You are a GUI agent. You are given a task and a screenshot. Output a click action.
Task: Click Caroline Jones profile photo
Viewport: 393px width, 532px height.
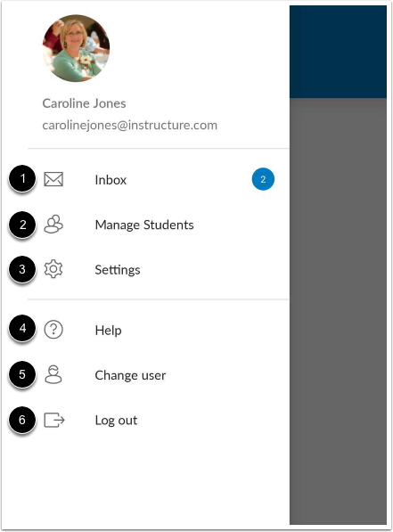coord(76,48)
